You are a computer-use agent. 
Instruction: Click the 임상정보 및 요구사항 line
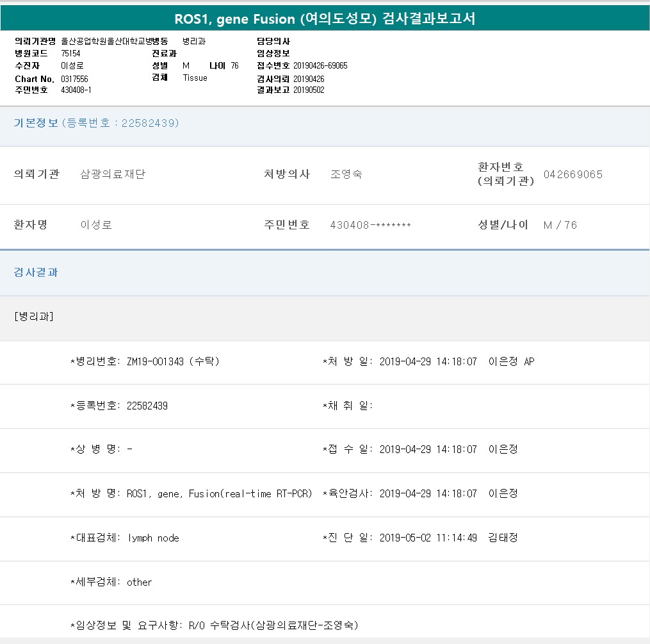click(215, 625)
